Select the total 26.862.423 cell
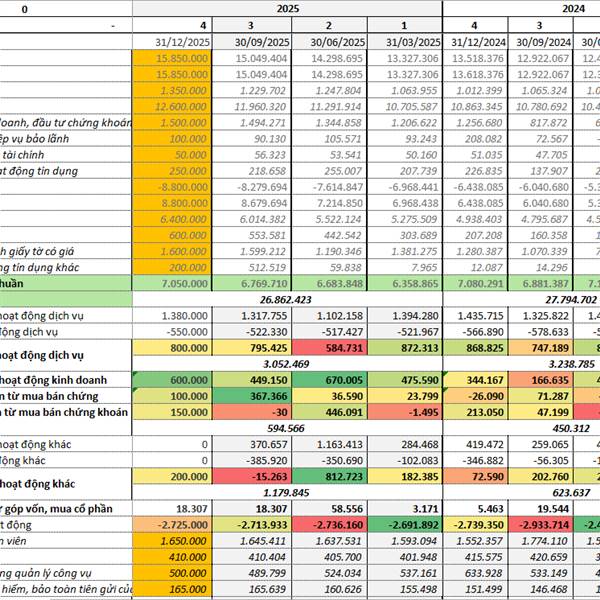 pyautogui.click(x=287, y=299)
